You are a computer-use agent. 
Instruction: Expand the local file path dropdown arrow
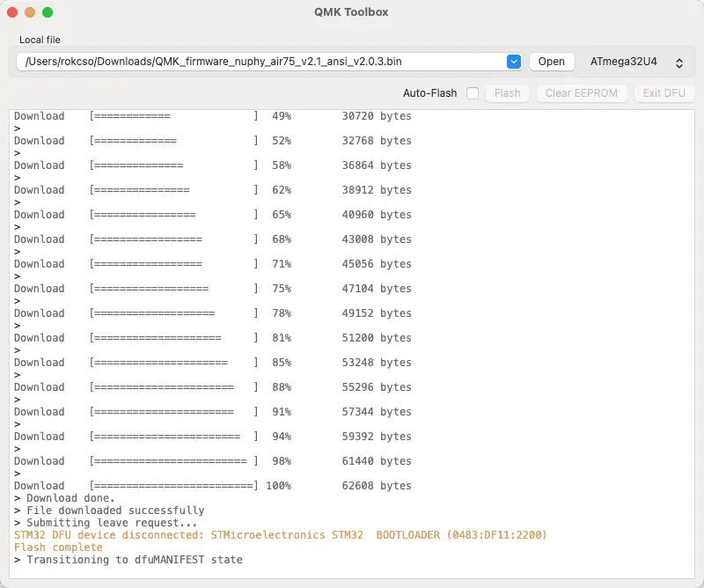[x=514, y=62]
